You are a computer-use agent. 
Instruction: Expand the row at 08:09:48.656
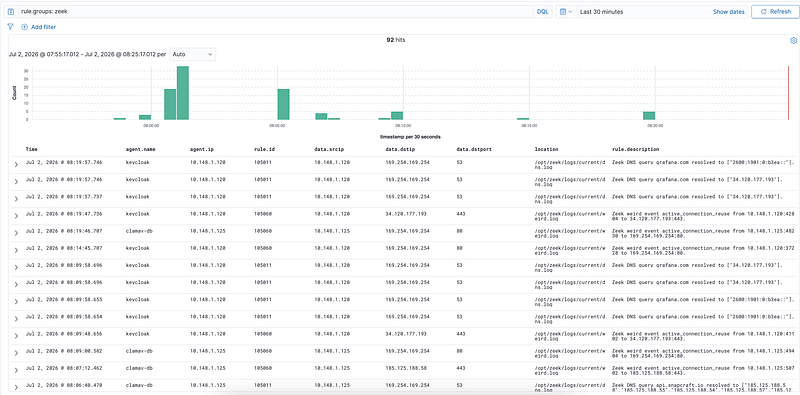pos(16,336)
